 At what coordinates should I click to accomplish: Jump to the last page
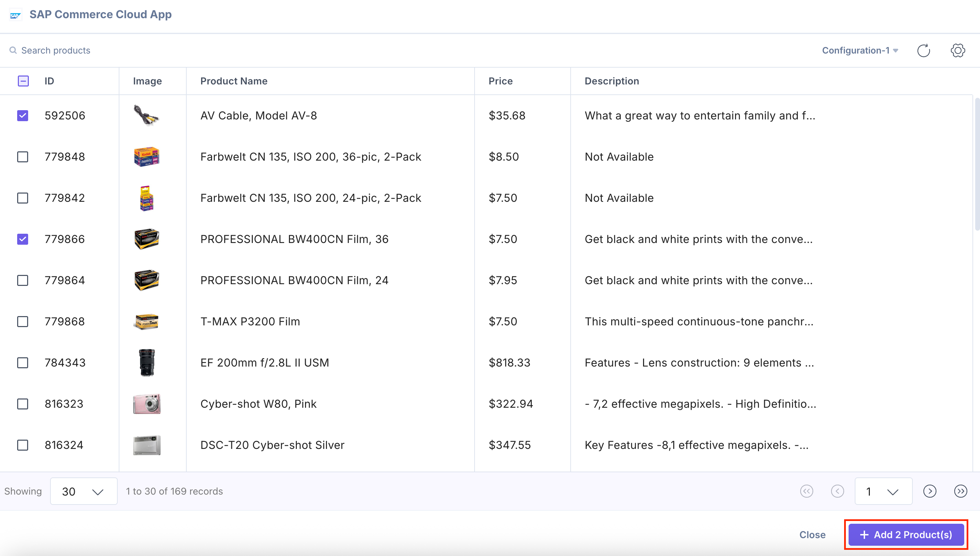point(960,491)
